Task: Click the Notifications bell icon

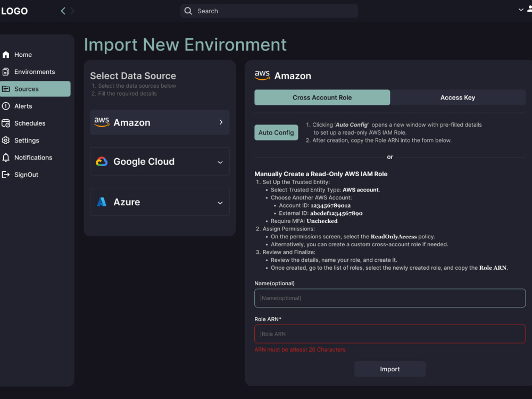Action: tap(6, 157)
